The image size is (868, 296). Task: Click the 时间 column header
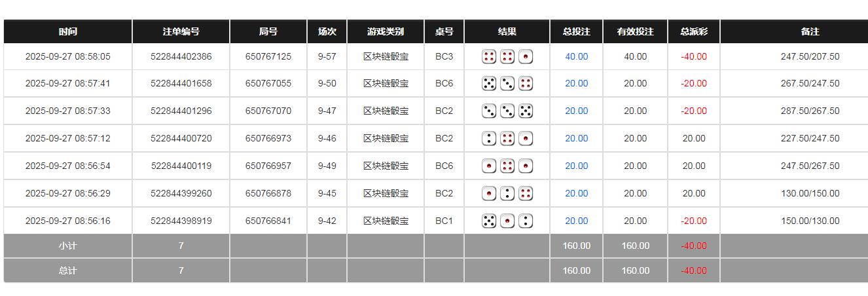(x=67, y=31)
